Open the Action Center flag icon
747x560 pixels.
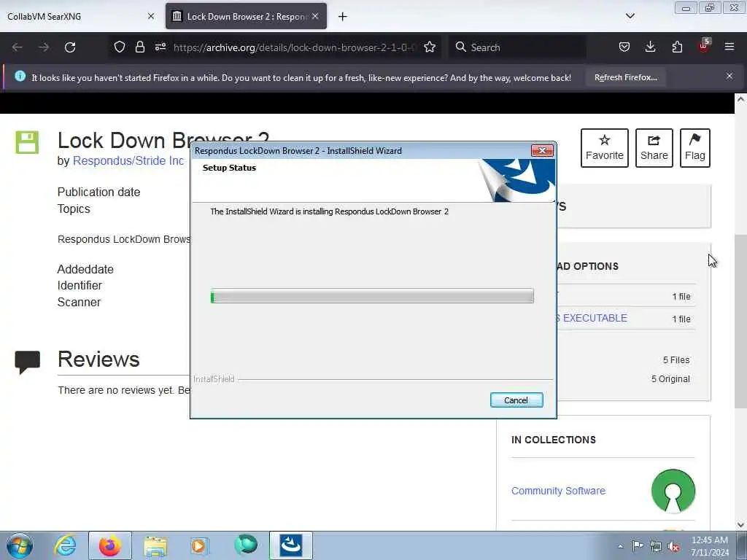[x=638, y=545]
